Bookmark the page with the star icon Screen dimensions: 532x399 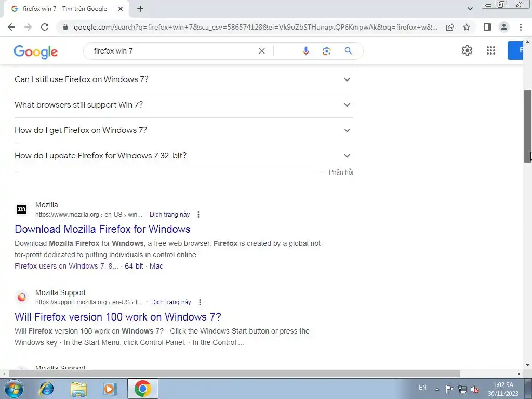tap(467, 27)
